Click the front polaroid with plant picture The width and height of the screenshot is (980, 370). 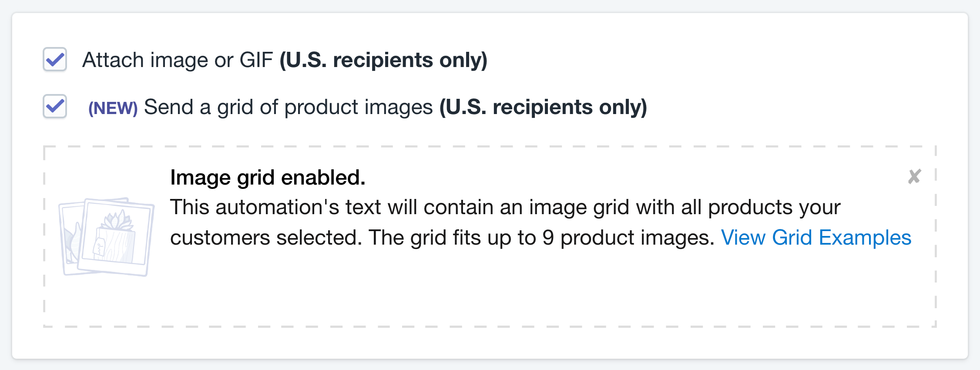(x=118, y=237)
